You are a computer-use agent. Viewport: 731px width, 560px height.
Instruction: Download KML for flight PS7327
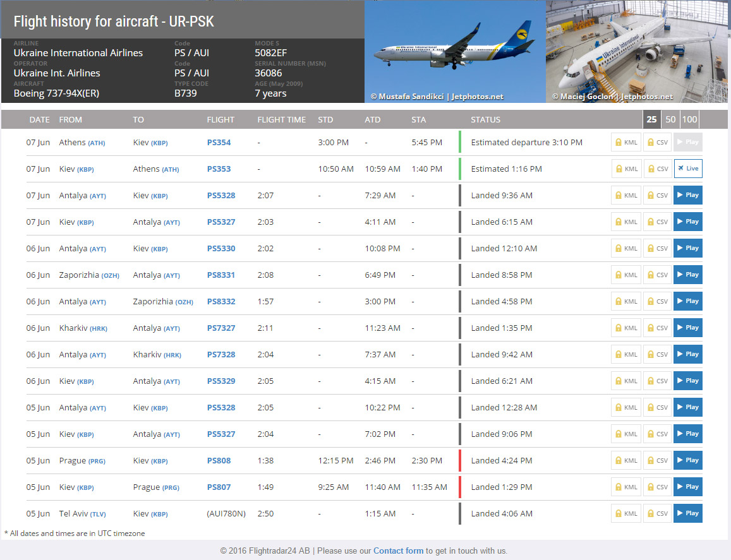pyautogui.click(x=626, y=328)
